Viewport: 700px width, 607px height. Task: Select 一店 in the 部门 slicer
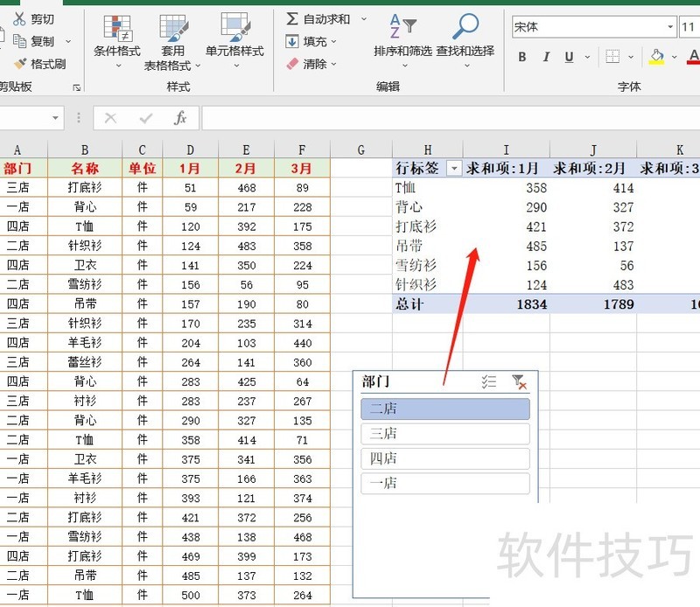pos(444,484)
